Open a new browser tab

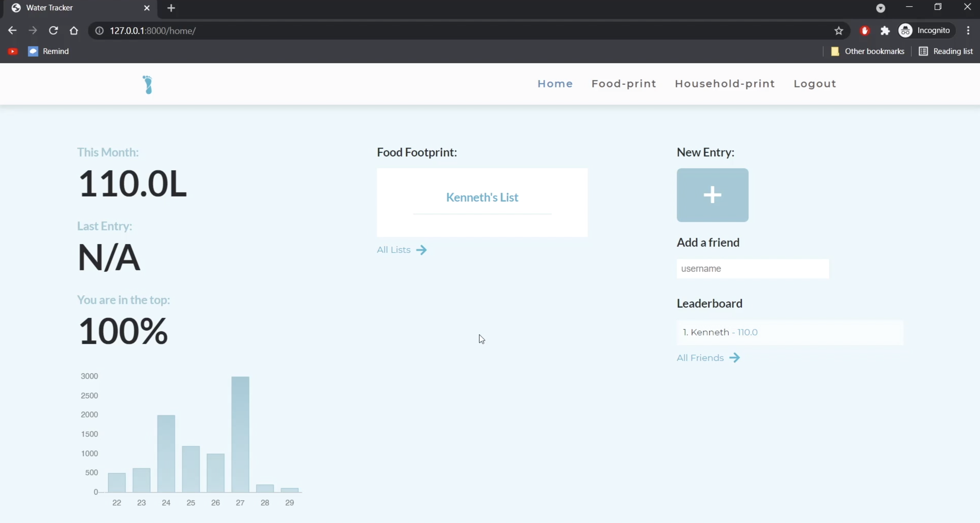tap(171, 8)
